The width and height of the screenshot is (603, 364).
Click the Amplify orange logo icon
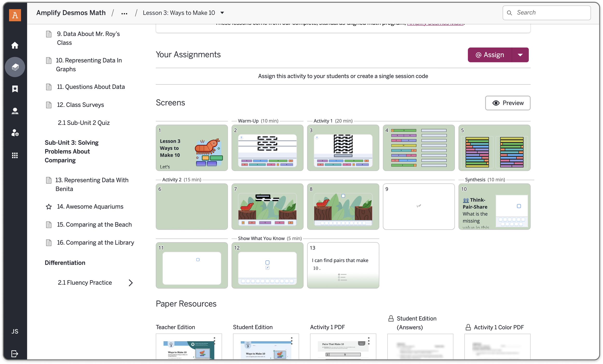coord(15,15)
